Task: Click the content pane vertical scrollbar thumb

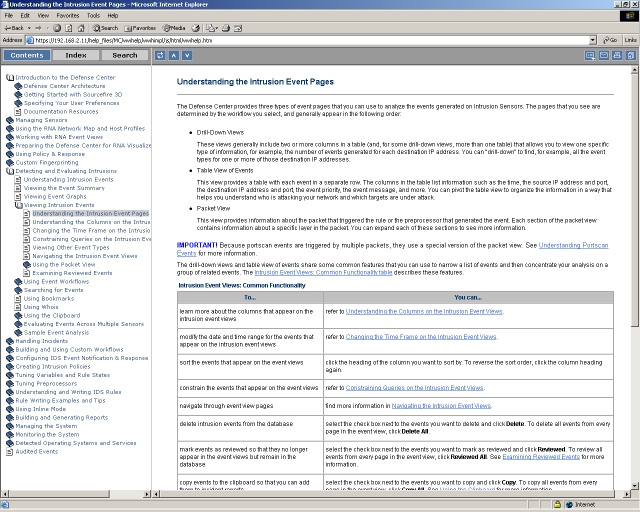Action: click(635, 200)
